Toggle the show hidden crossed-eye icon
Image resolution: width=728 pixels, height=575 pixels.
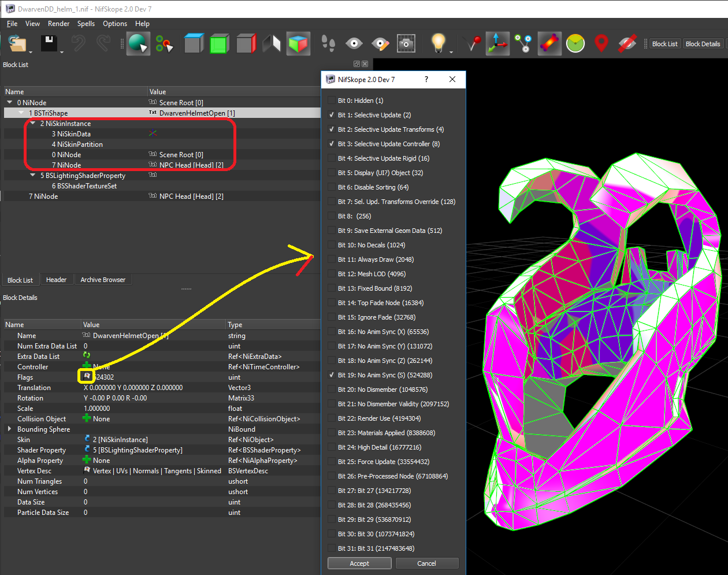[x=627, y=44]
